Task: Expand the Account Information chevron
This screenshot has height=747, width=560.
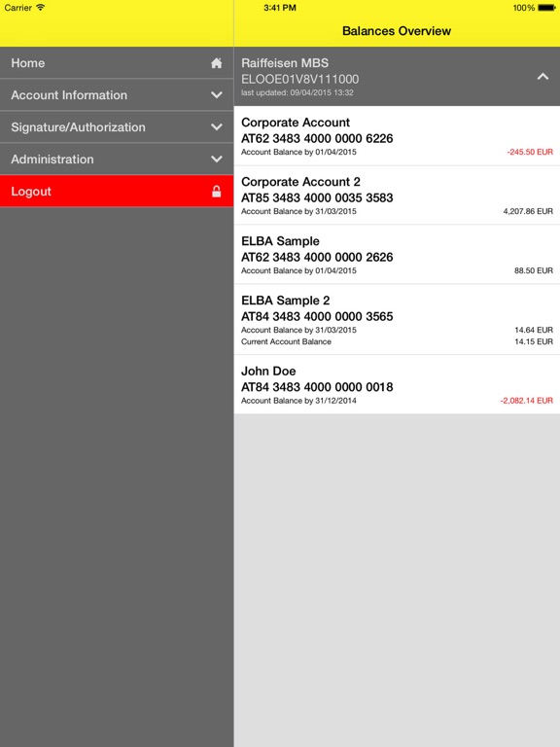Action: pyautogui.click(x=216, y=94)
